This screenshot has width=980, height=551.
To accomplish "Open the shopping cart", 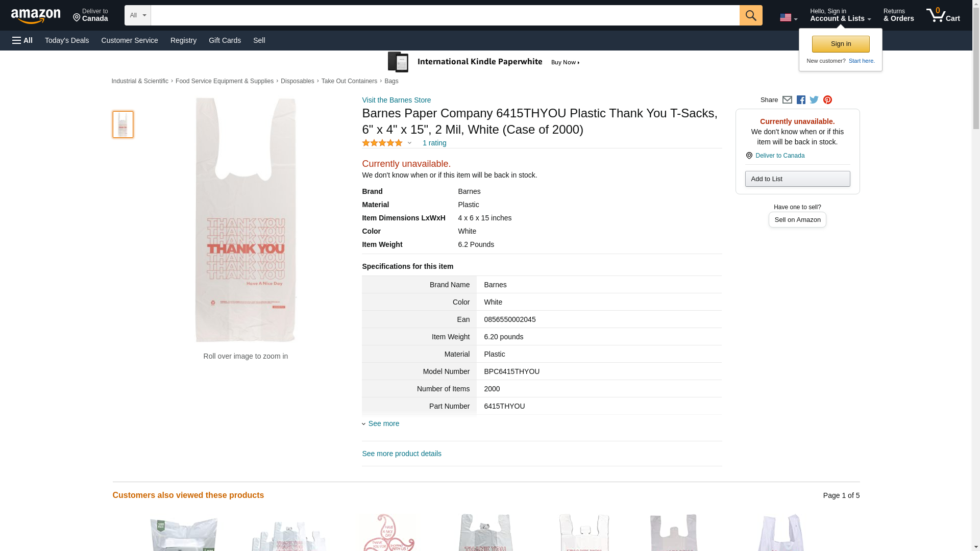I will click(943, 15).
